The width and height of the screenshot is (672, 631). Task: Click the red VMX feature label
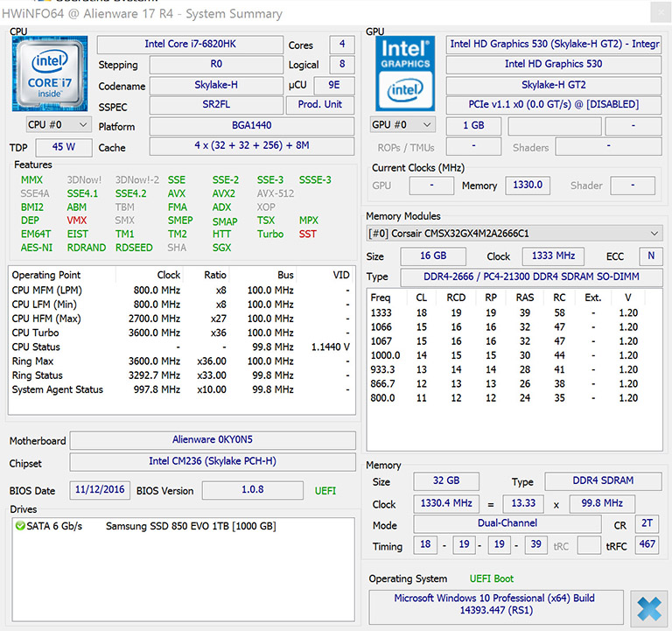click(77, 221)
